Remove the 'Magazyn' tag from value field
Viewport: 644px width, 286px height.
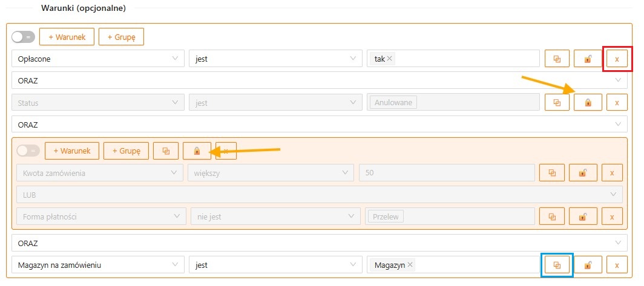[x=410, y=264]
